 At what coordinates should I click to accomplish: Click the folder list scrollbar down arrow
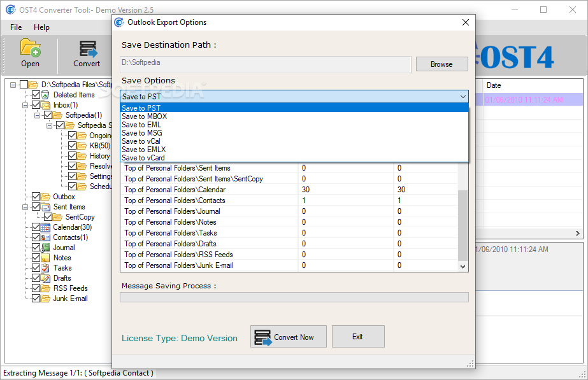463,267
